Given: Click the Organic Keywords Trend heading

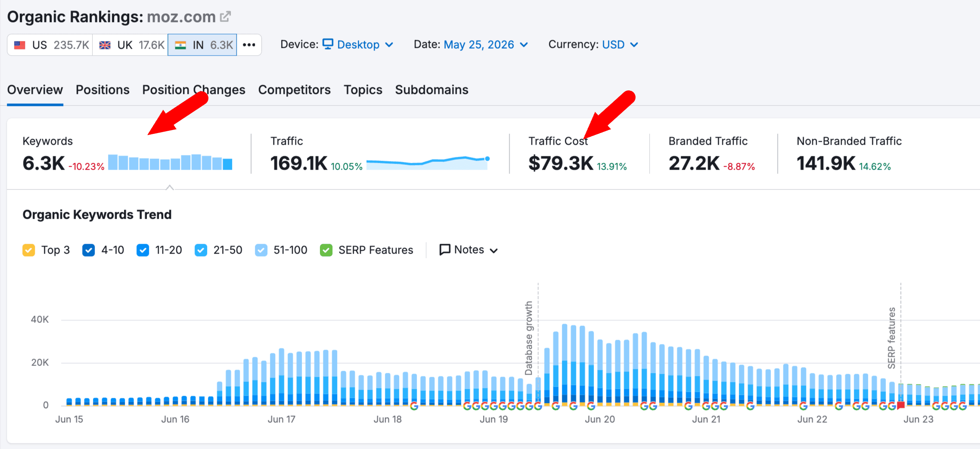Looking at the screenshot, I should 97,214.
